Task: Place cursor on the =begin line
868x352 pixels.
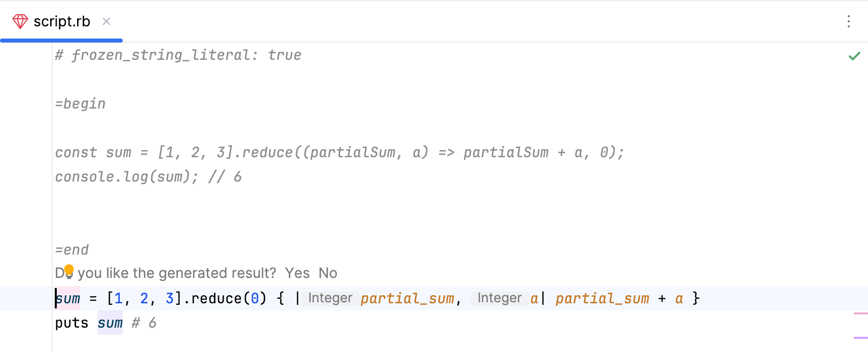Action: (81, 103)
